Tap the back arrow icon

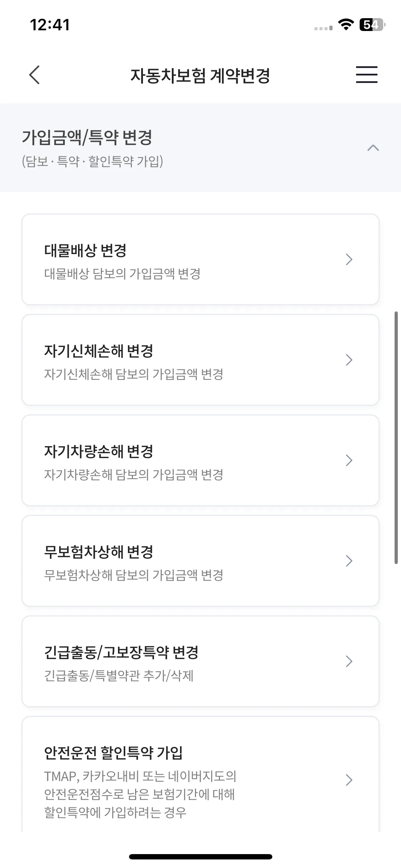35,75
